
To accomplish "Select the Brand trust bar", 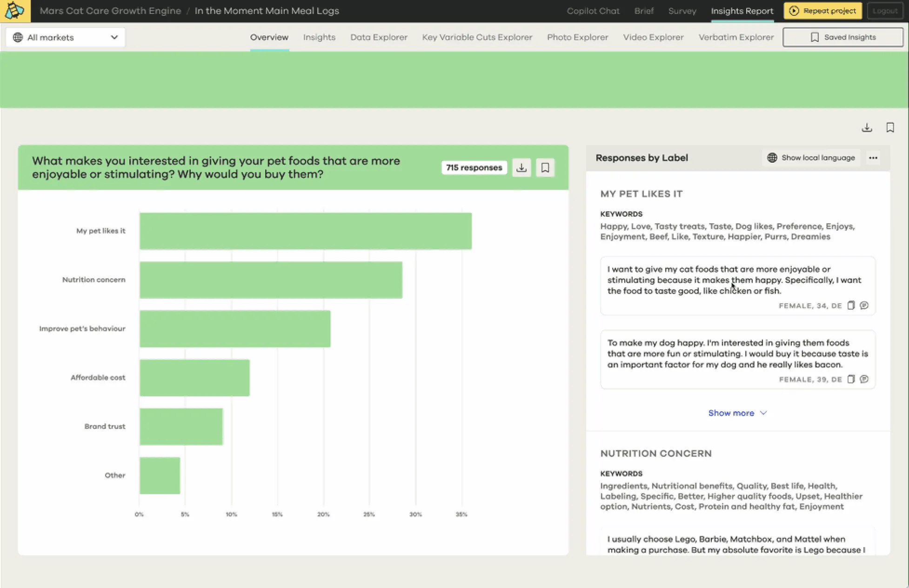I will (x=181, y=427).
